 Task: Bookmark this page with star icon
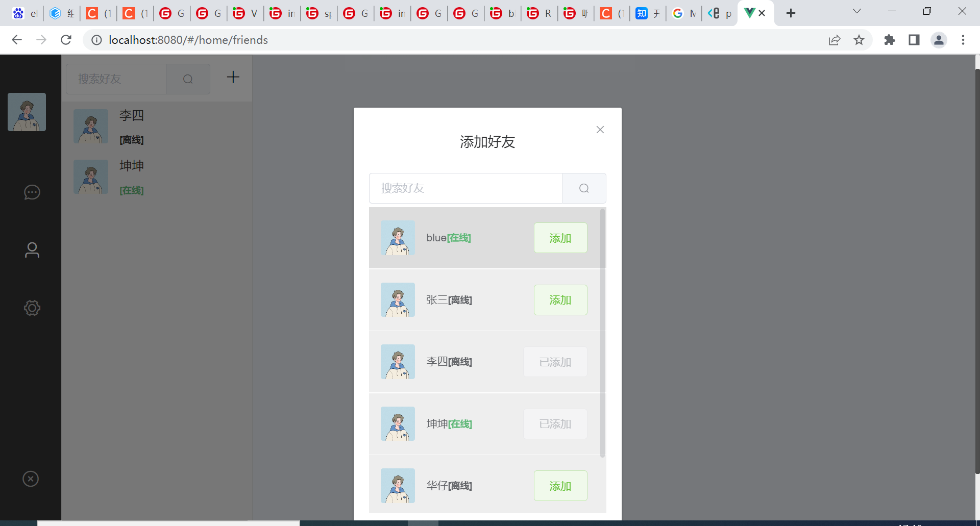859,40
